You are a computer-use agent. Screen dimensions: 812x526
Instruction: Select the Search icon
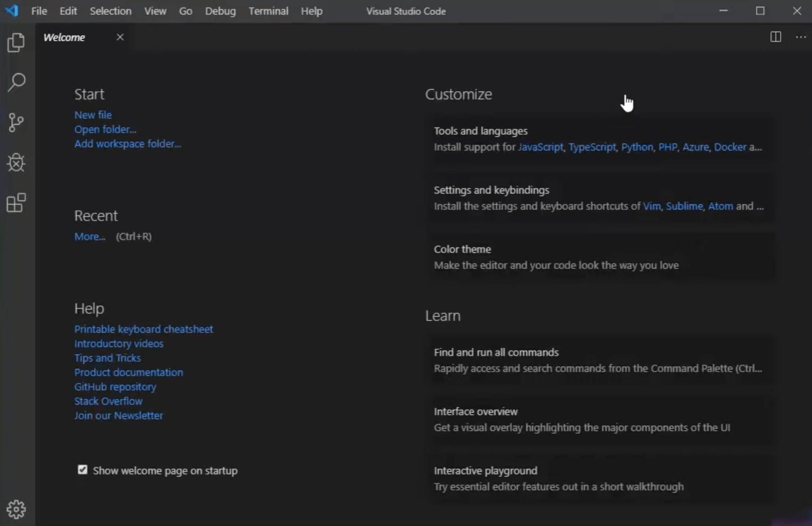click(16, 83)
